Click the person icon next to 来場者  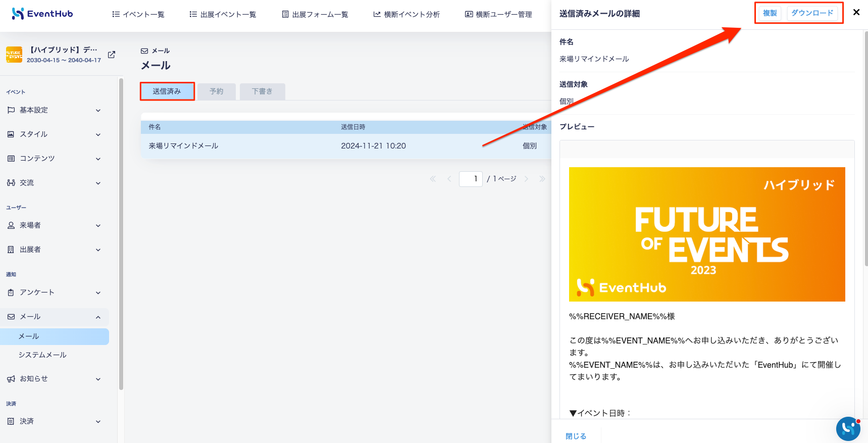tap(11, 225)
